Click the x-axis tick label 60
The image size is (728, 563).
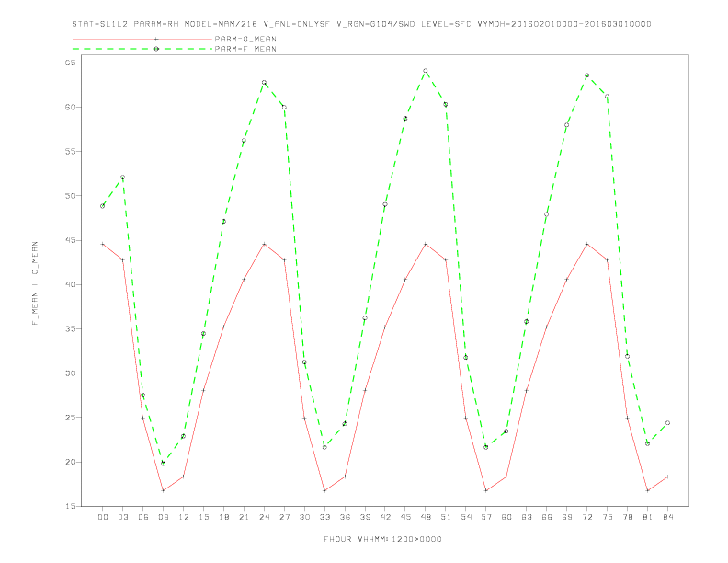(x=506, y=517)
